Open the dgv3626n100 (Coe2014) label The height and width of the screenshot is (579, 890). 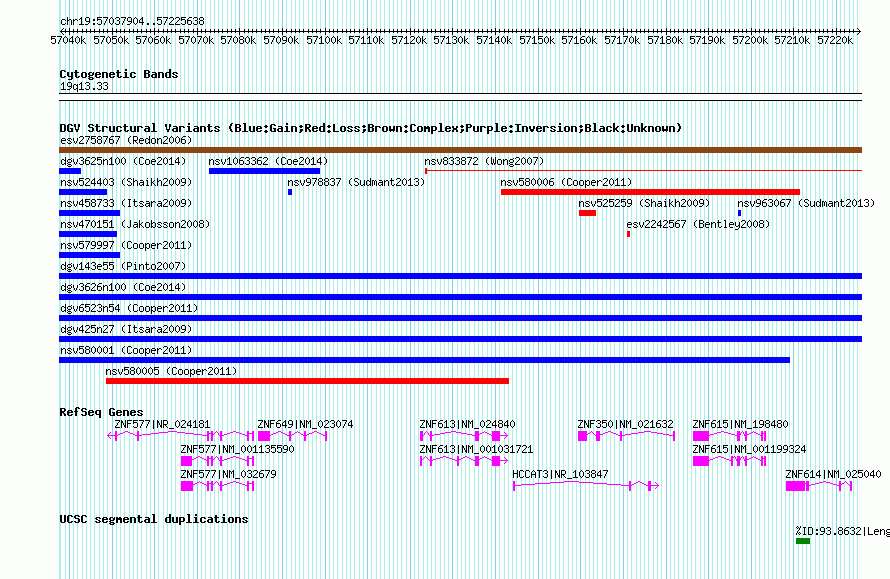pyautogui.click(x=123, y=287)
